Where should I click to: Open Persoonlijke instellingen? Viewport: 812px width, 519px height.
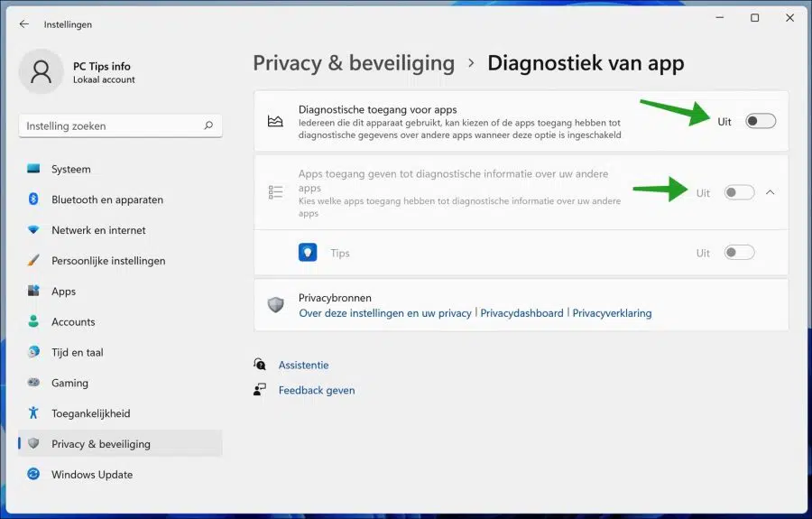(120, 261)
